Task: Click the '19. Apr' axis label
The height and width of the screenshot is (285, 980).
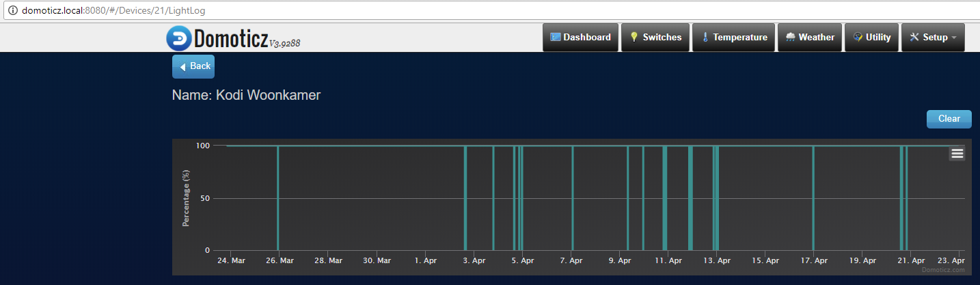Action: tap(862, 260)
